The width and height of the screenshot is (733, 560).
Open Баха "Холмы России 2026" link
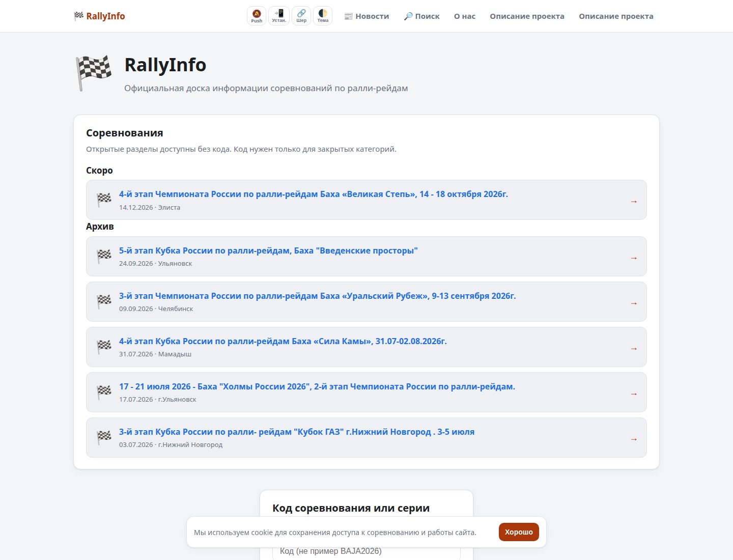click(317, 386)
